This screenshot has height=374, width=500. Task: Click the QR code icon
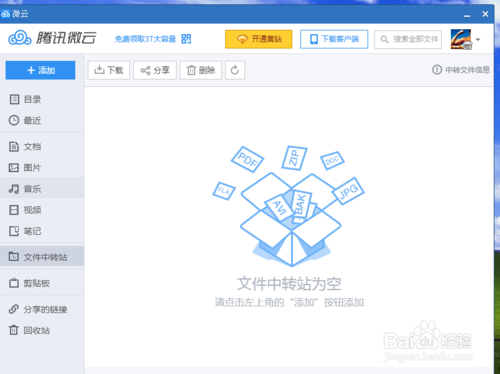click(186, 39)
